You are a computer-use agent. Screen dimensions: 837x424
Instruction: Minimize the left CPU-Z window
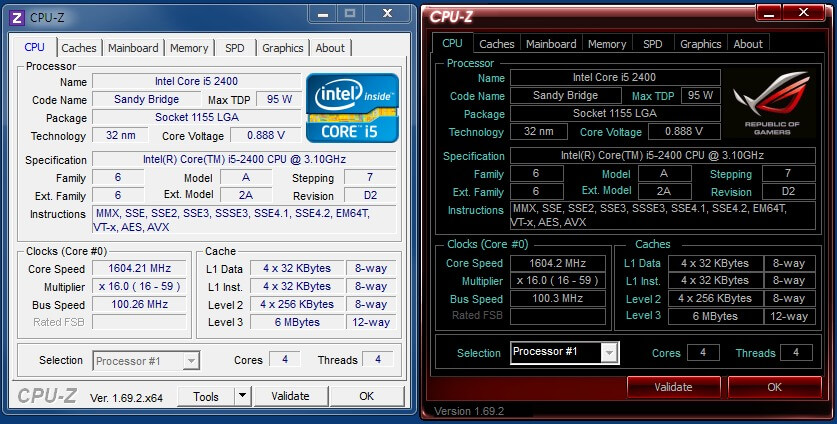click(323, 13)
